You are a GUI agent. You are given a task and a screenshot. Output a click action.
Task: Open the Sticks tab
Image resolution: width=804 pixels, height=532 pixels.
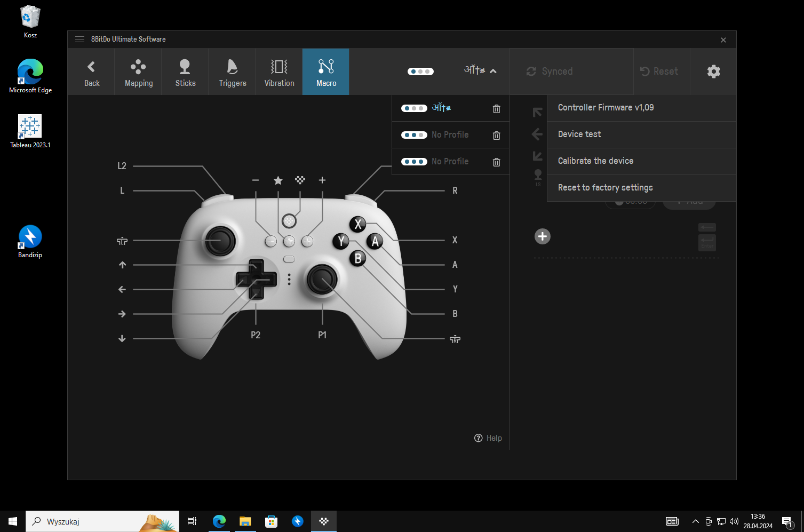(x=185, y=72)
